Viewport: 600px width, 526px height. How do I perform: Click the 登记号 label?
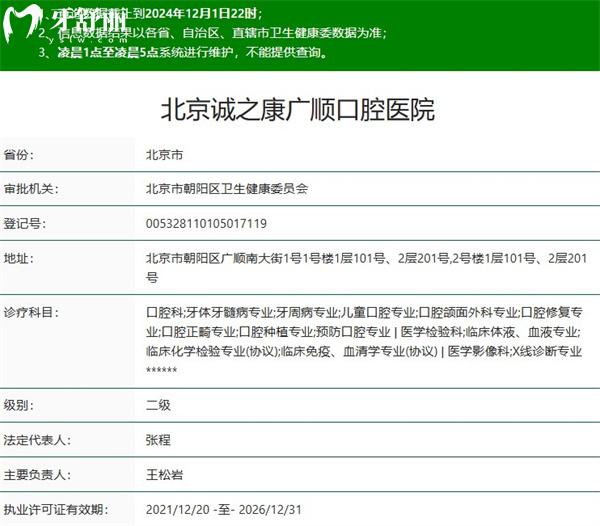[25, 223]
